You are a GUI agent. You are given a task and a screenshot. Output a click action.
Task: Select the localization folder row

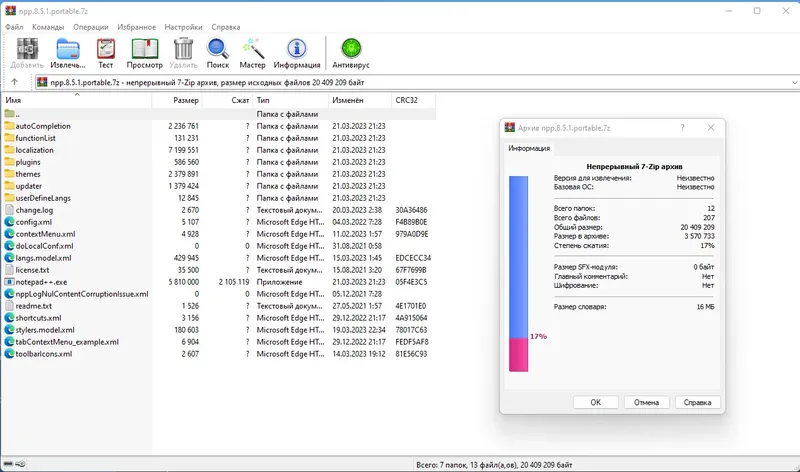click(x=219, y=150)
